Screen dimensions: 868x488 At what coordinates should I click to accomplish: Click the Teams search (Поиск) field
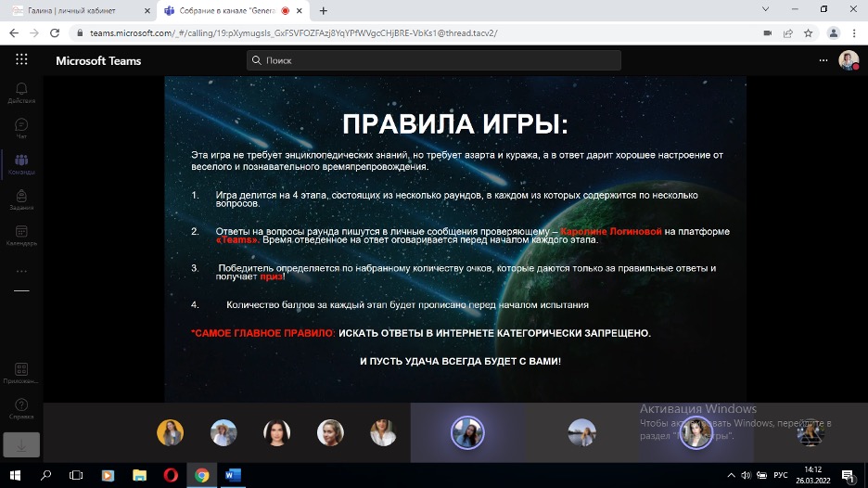(434, 60)
